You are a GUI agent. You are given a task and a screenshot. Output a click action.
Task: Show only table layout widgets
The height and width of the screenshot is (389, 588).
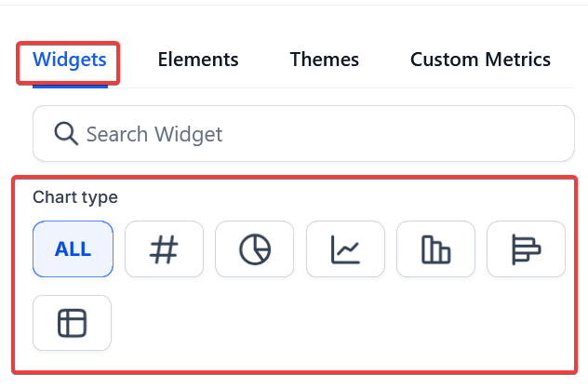point(72,323)
